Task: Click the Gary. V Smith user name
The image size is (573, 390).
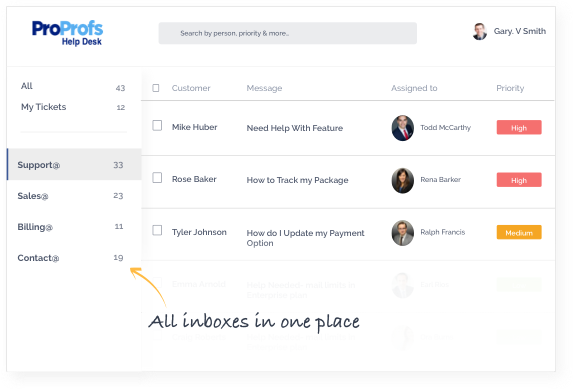Action: click(x=520, y=31)
